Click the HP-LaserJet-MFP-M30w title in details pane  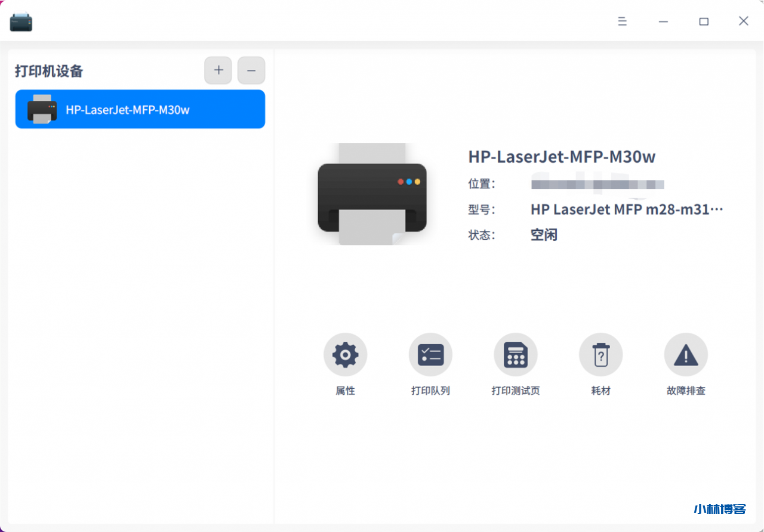click(562, 157)
